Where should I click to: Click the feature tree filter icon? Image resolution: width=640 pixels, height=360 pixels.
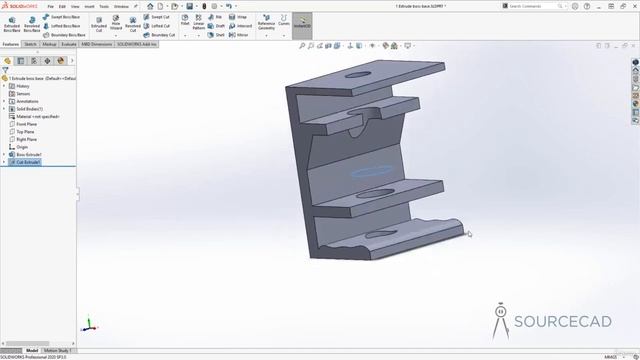[x=5, y=70]
